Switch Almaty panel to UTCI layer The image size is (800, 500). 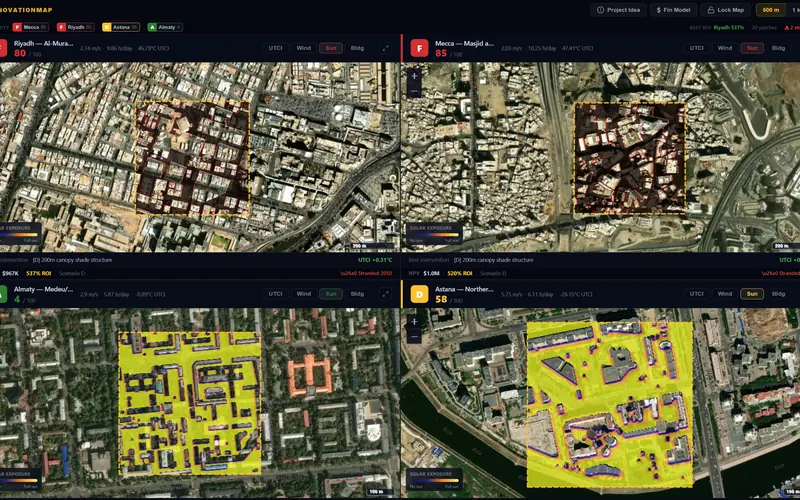coord(276,294)
